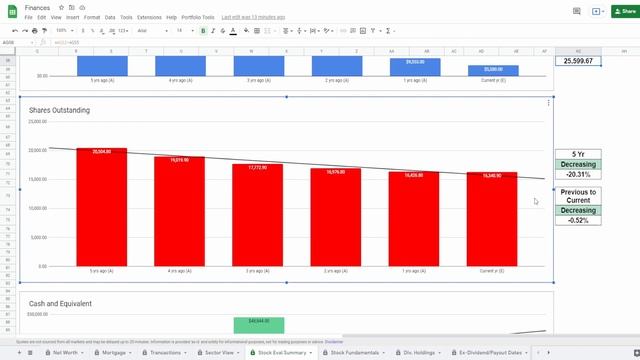Open the present/meet button
This screenshot has height=360, width=640.
[x=598, y=11]
